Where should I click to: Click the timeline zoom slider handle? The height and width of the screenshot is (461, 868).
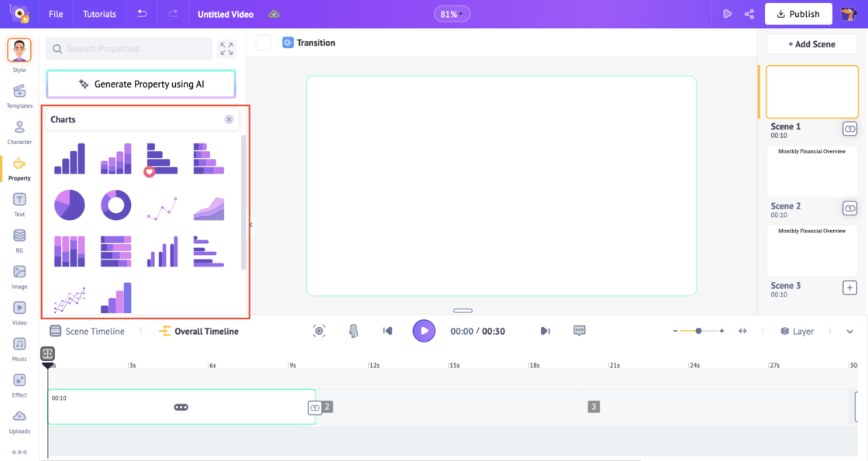pyautogui.click(x=698, y=331)
